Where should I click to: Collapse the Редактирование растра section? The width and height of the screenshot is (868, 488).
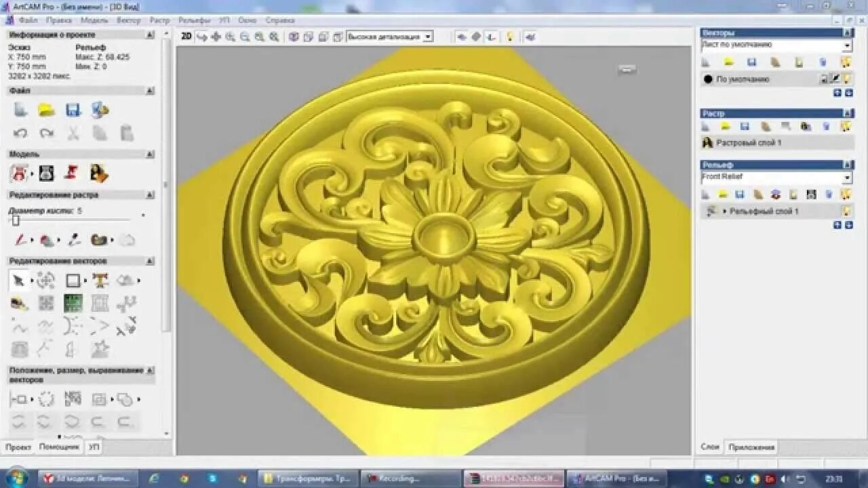click(150, 195)
